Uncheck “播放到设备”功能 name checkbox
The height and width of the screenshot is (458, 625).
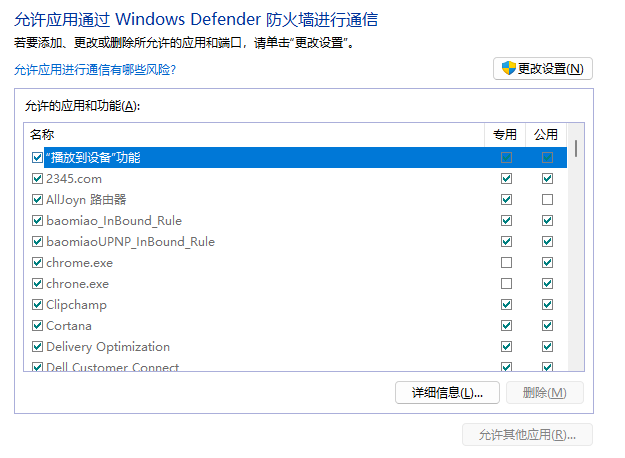[37, 157]
